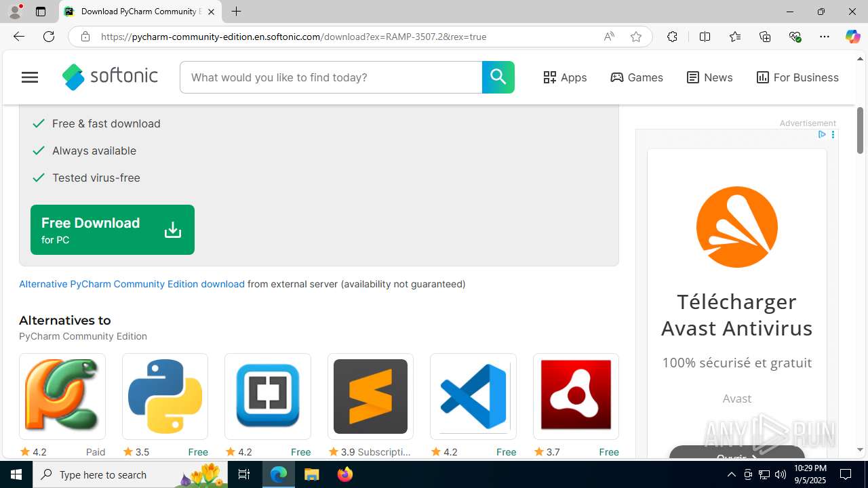Open the News section
This screenshot has width=868, height=488.
(709, 77)
